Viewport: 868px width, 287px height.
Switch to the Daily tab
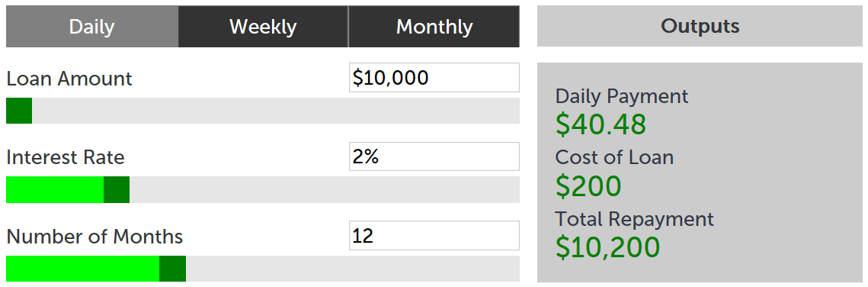(x=92, y=27)
